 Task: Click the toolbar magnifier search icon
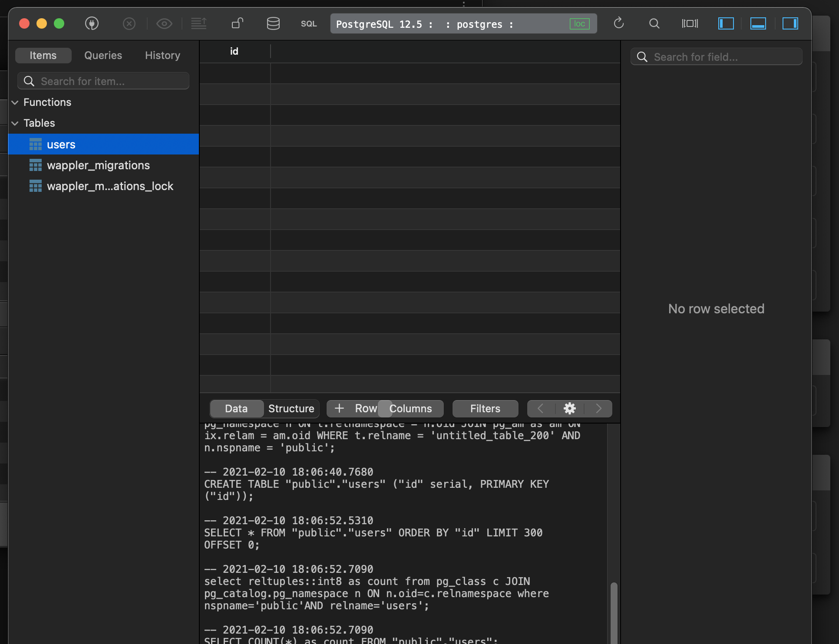(654, 23)
